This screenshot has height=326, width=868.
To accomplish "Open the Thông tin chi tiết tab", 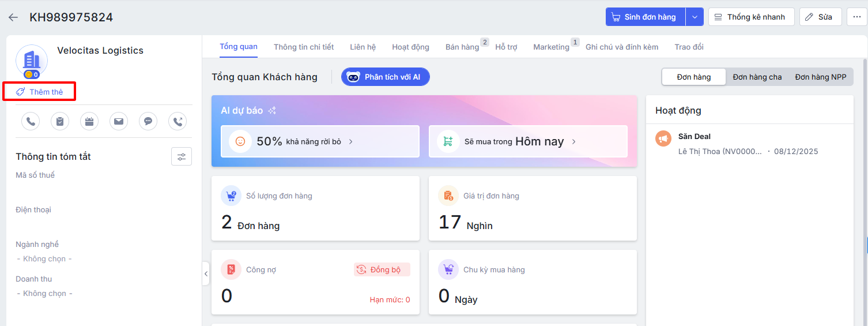I will [x=304, y=47].
